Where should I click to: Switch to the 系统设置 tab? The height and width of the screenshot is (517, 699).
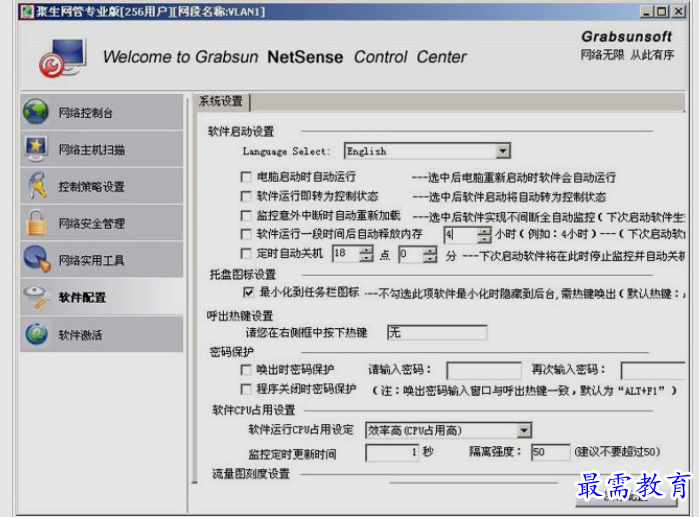click(222, 102)
